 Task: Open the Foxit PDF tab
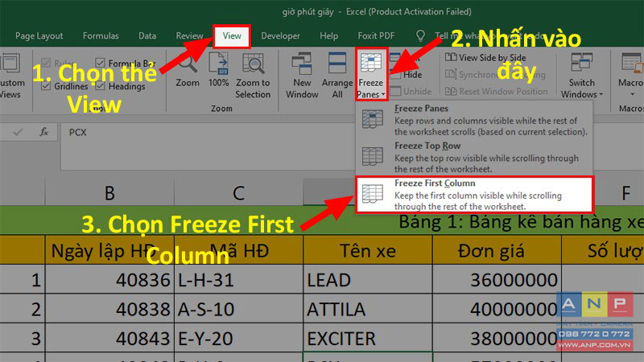point(376,36)
